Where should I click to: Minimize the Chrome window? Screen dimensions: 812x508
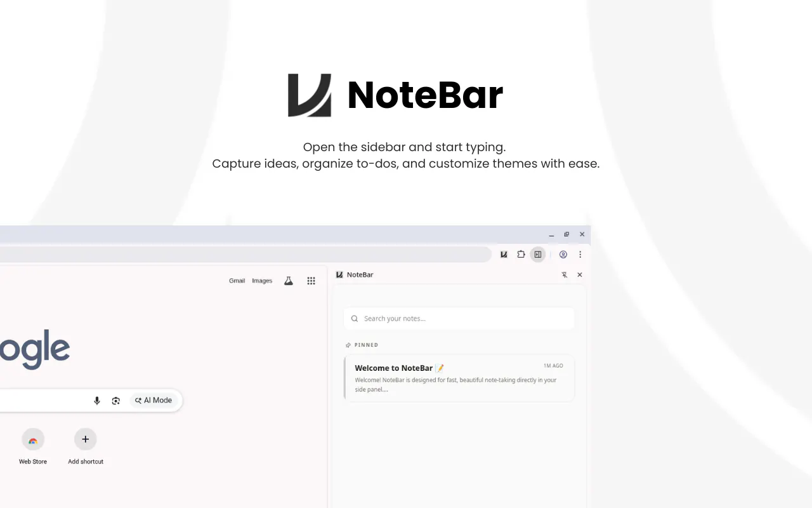click(x=551, y=234)
